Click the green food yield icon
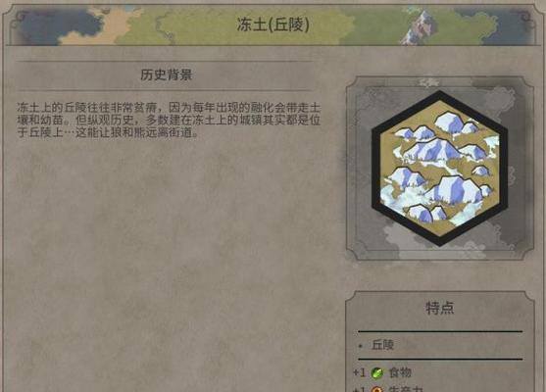This screenshot has height=392, width=546. 376,373
